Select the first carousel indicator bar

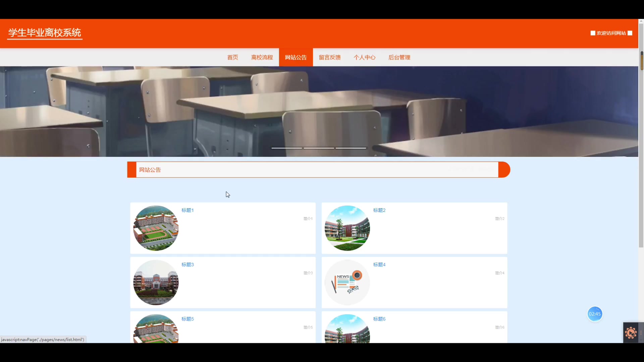tap(287, 148)
